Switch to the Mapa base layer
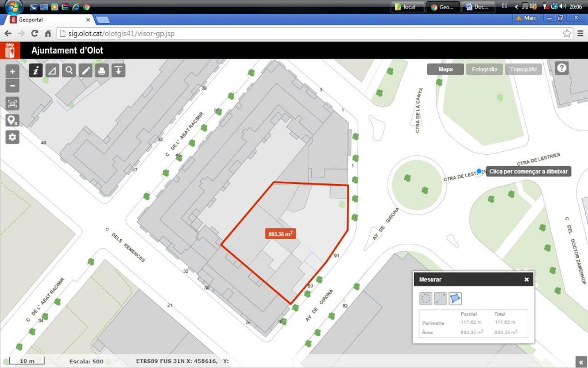This screenshot has width=588, height=368. tap(446, 70)
